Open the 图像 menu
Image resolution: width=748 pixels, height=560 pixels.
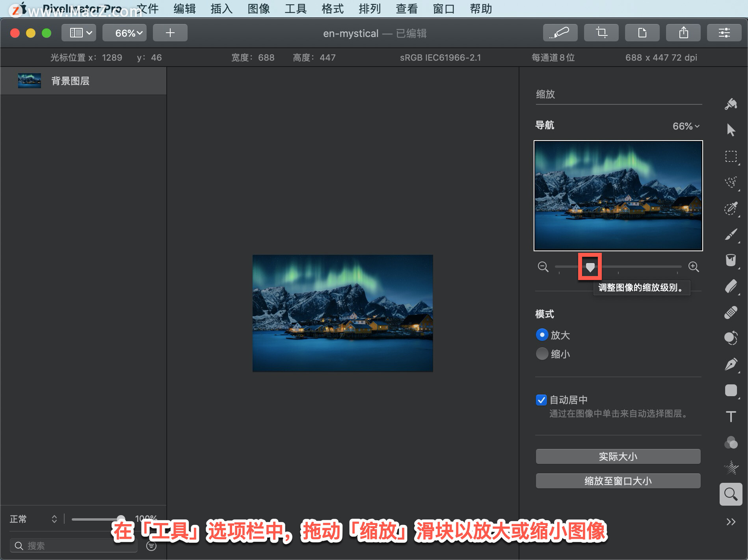pyautogui.click(x=259, y=9)
